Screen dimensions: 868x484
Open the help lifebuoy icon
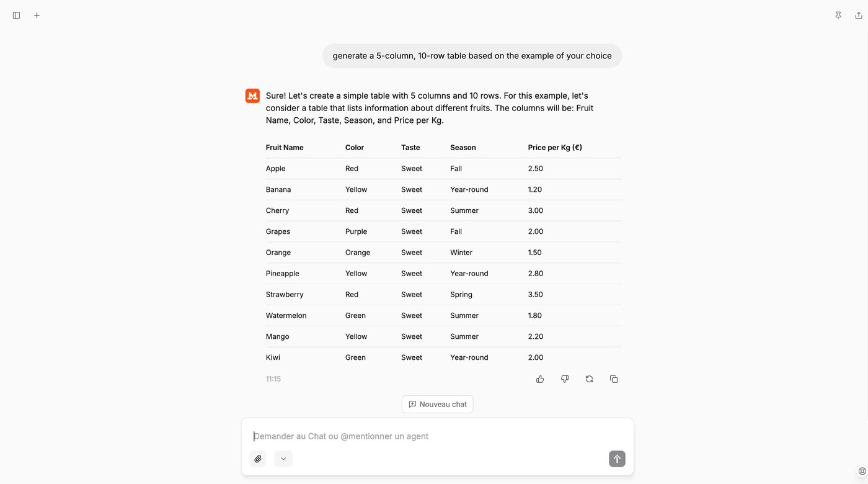(862, 471)
